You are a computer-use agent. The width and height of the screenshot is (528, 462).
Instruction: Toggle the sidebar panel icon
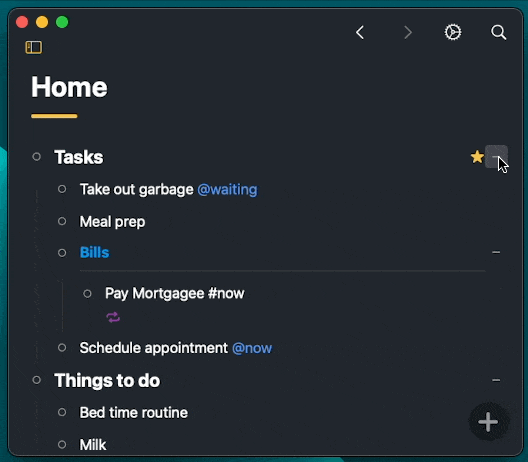coord(34,47)
